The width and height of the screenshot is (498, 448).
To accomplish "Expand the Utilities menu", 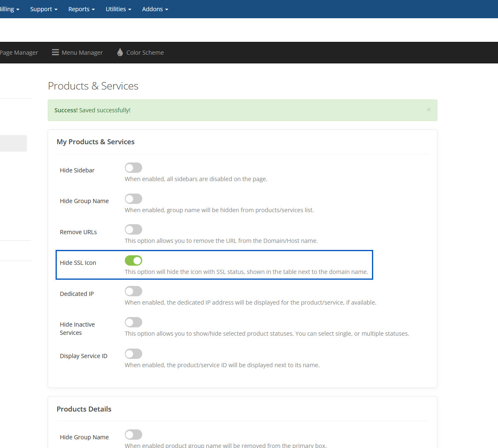I will (x=118, y=9).
